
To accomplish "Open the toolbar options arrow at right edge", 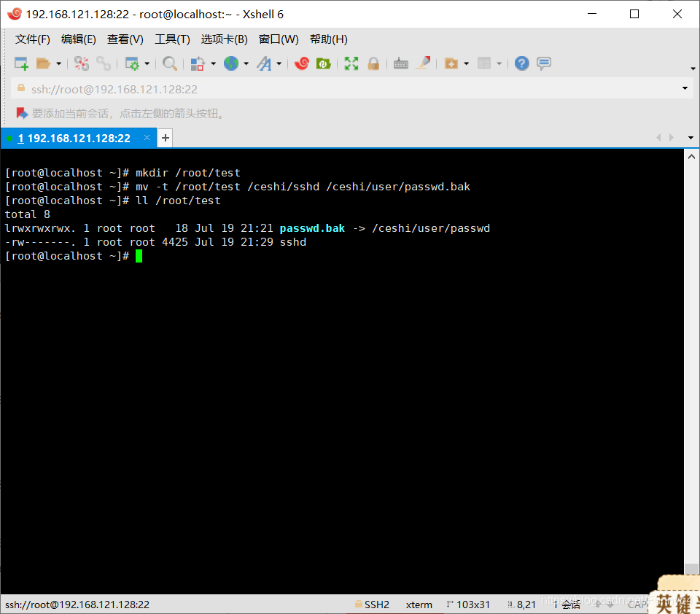I will (x=693, y=69).
